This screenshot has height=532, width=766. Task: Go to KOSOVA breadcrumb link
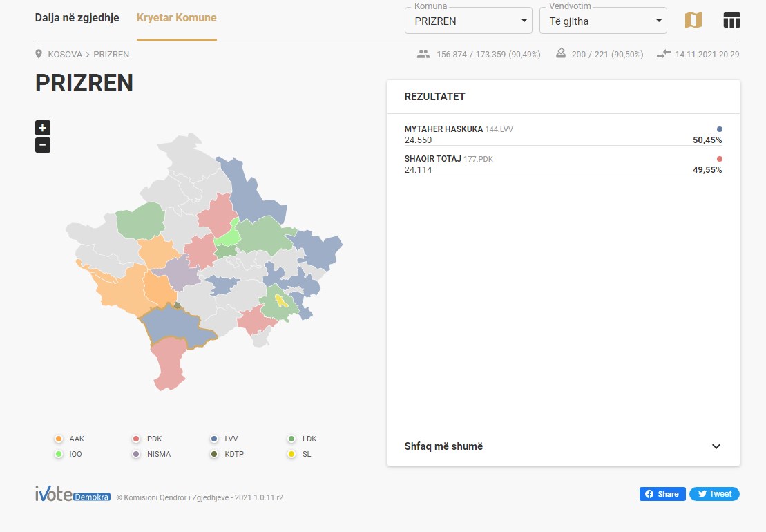(65, 54)
